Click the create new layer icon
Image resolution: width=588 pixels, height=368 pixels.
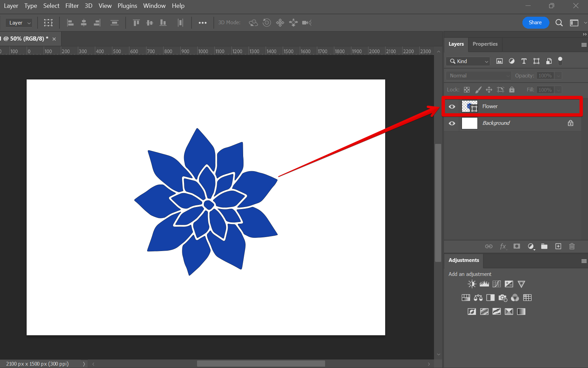tap(558, 246)
